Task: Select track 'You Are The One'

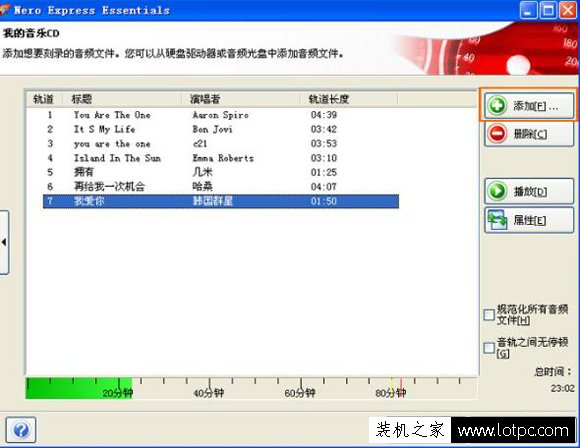Action: (112, 115)
